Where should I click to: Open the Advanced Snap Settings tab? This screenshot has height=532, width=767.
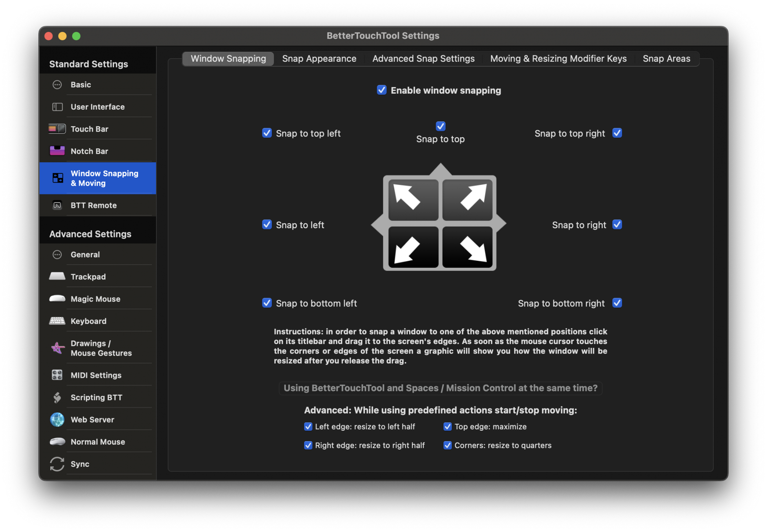coord(423,59)
